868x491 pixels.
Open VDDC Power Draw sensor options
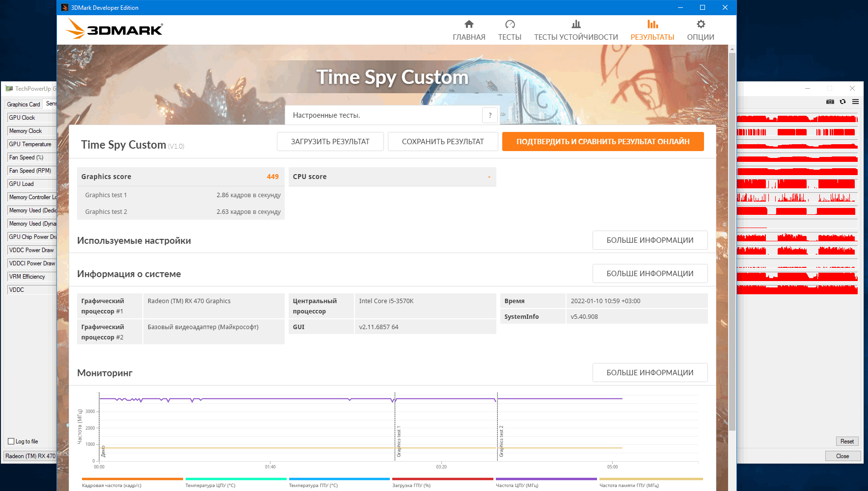click(x=32, y=250)
